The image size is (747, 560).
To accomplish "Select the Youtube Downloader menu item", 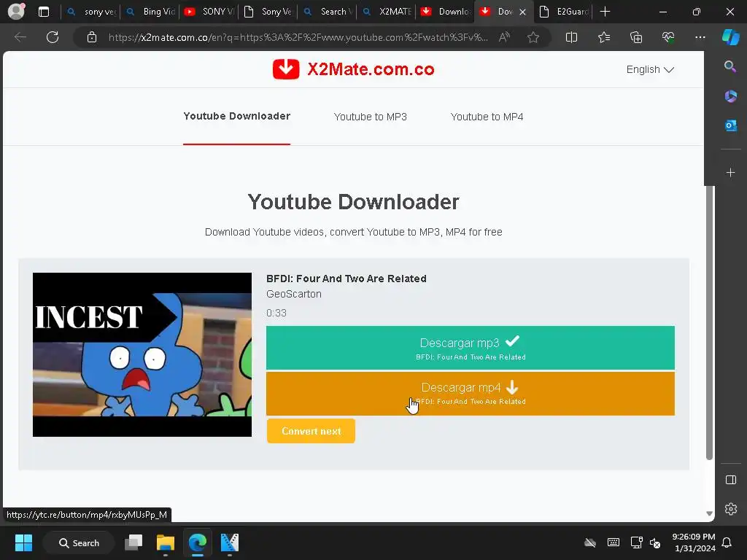I will (x=237, y=116).
